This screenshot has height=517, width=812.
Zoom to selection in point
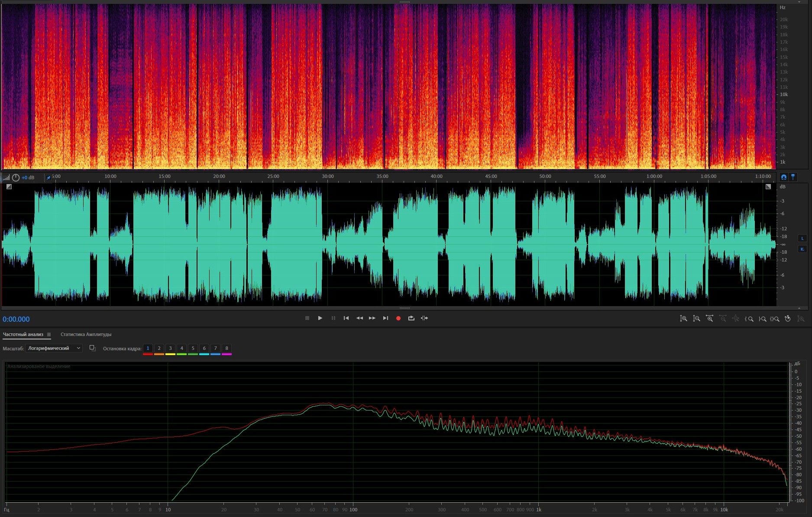749,319
